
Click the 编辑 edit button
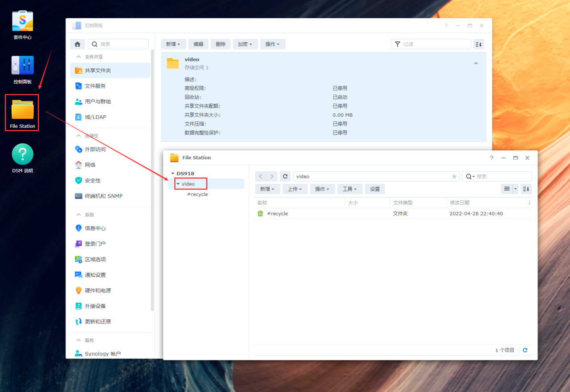click(198, 44)
